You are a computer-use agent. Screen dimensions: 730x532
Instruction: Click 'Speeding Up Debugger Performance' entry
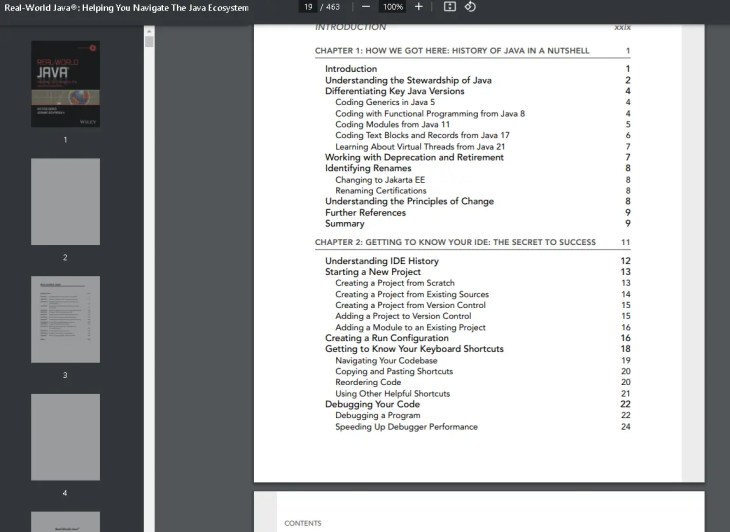tap(406, 427)
